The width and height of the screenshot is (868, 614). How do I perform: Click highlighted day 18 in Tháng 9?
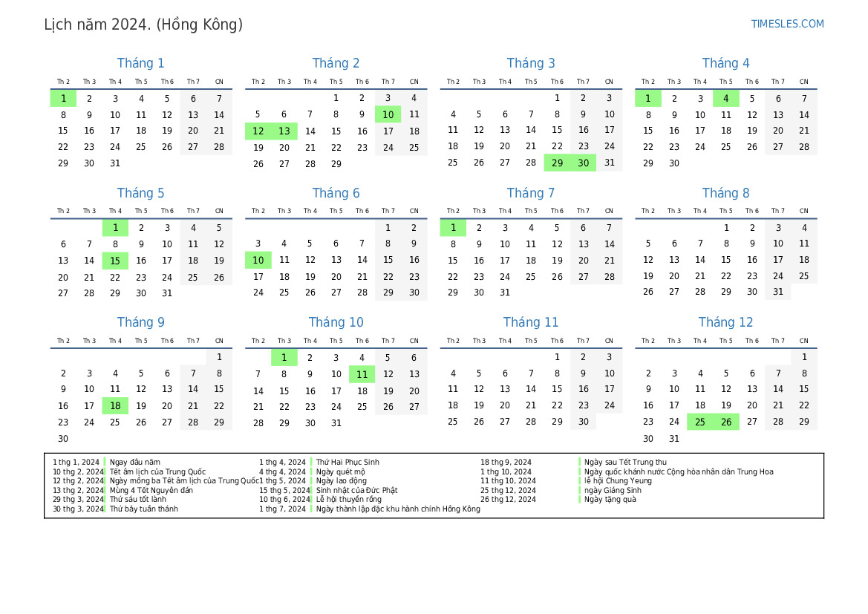click(x=115, y=406)
